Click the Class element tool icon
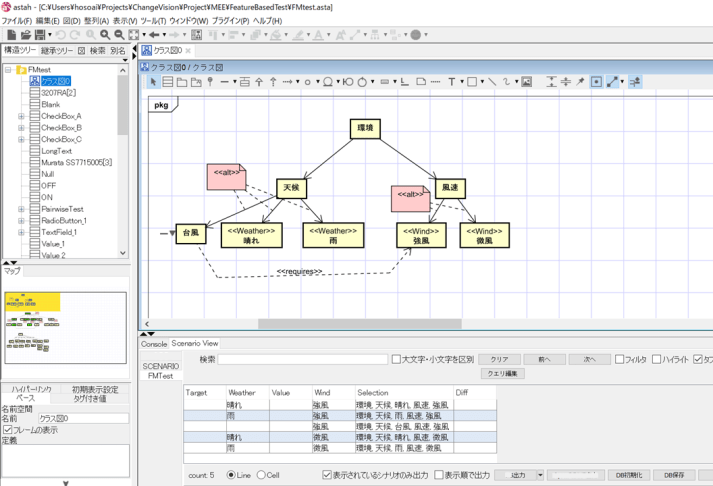The image size is (713, 486). point(168,81)
